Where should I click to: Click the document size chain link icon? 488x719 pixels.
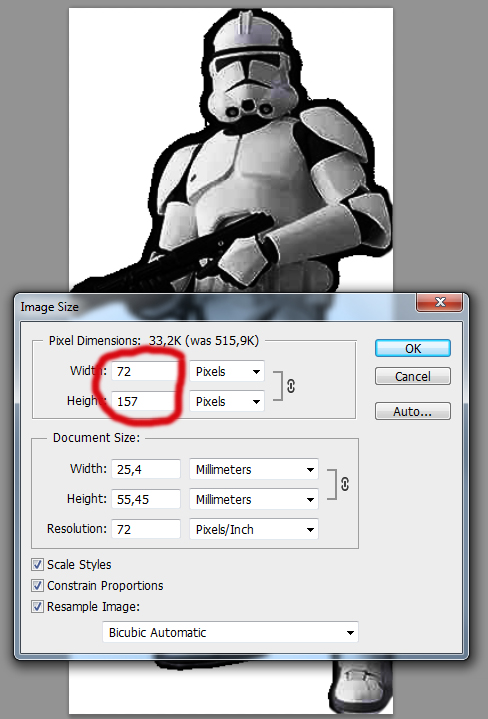pos(345,484)
